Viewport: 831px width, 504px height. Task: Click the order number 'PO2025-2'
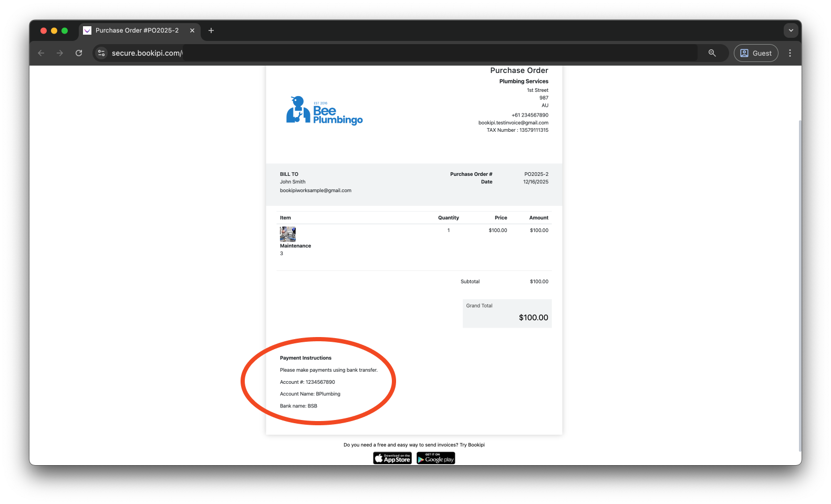(536, 174)
